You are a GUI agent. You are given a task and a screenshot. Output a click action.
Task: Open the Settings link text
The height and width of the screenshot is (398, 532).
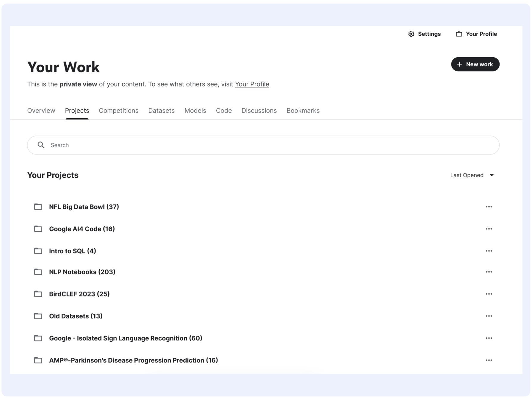click(429, 34)
